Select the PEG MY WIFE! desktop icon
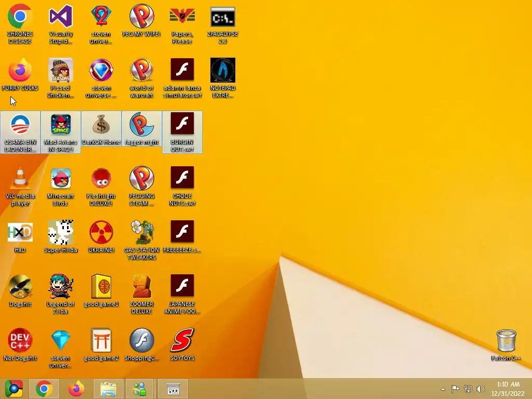This screenshot has width=532, height=399. [x=141, y=20]
